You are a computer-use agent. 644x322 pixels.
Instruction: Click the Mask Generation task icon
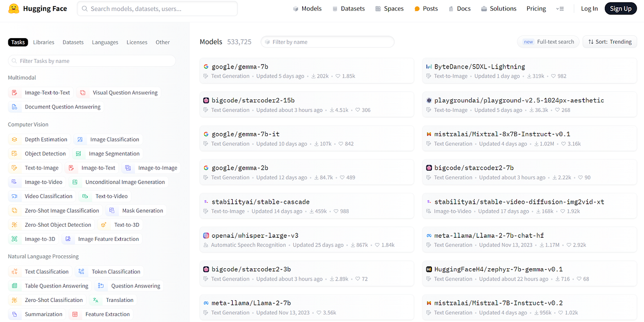tap(112, 211)
